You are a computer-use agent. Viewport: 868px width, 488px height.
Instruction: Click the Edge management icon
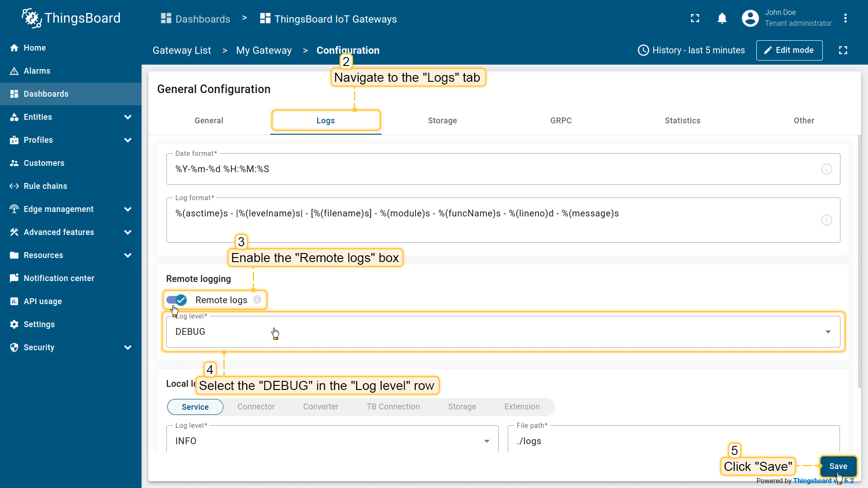pyautogui.click(x=14, y=209)
